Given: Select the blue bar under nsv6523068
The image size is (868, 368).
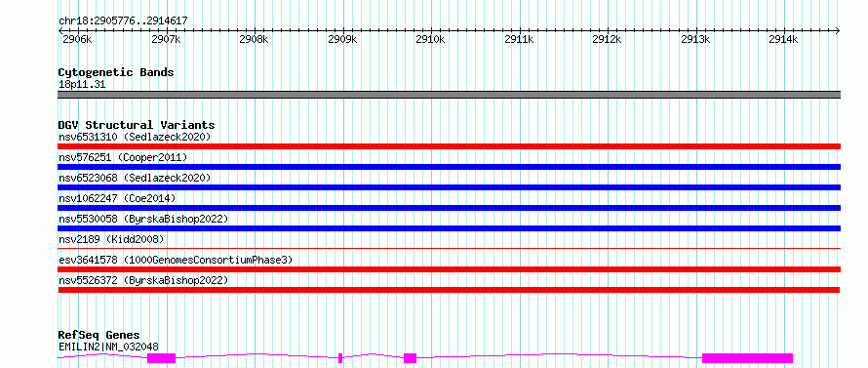Looking at the screenshot, I should click(449, 187).
